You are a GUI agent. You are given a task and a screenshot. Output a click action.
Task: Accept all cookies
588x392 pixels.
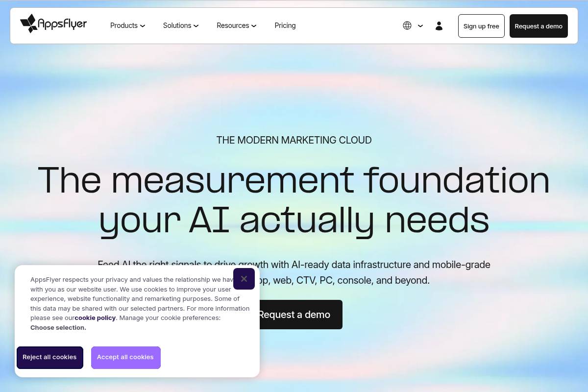coord(125,357)
